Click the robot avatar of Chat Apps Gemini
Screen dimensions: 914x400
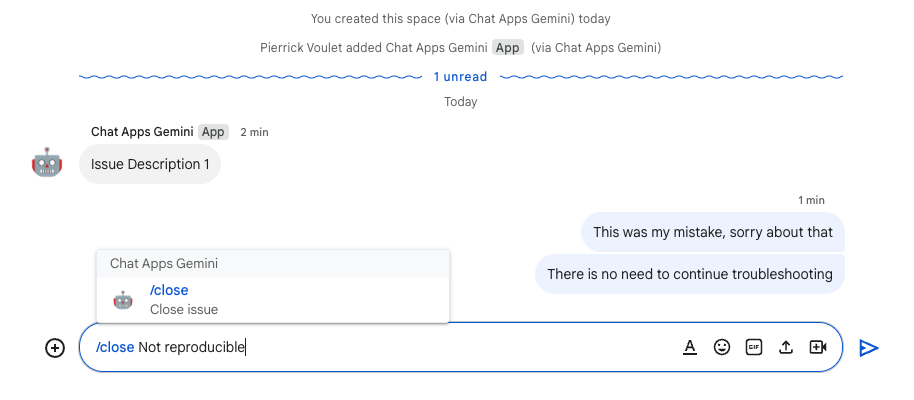pos(47,162)
